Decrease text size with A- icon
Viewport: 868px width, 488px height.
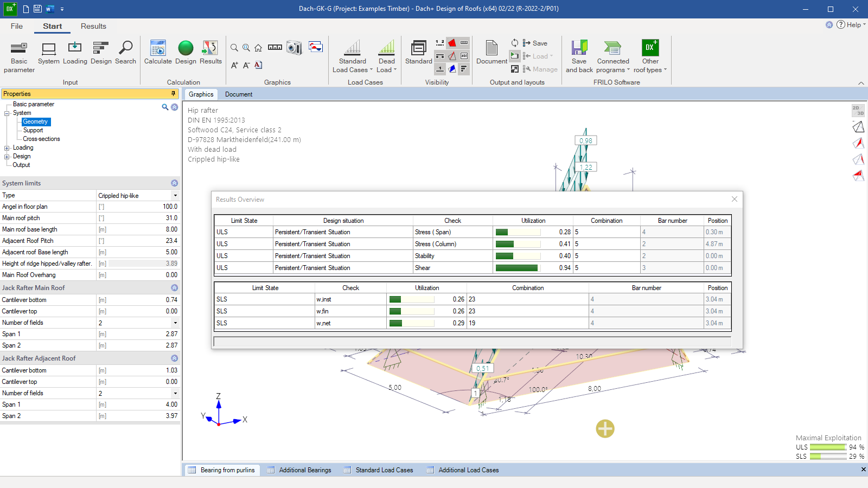(246, 65)
